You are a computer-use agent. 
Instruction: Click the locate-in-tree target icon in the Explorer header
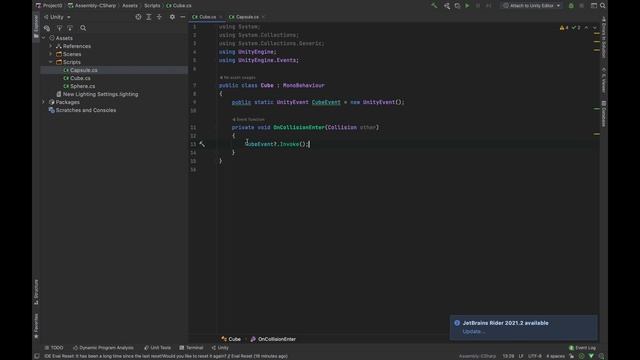(x=138, y=17)
